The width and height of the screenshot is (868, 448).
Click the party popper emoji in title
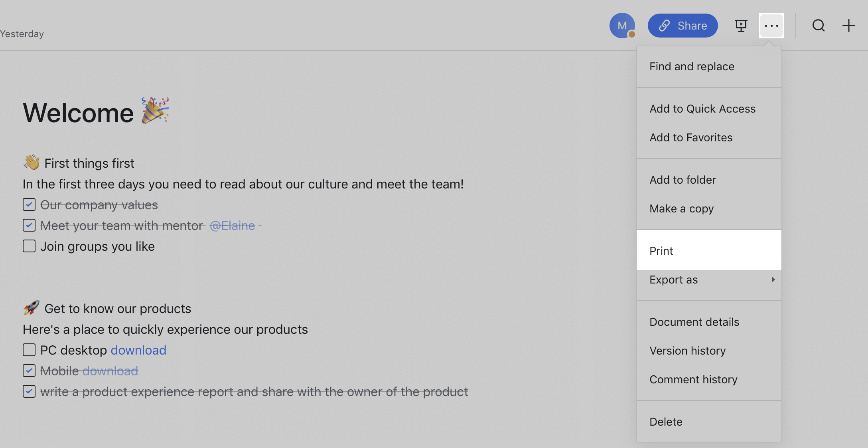tap(155, 111)
